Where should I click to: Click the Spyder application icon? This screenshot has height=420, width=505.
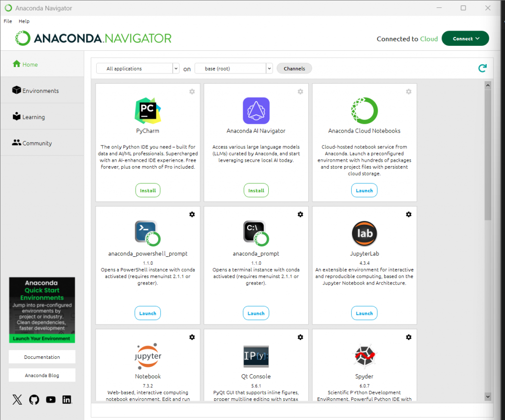tap(364, 356)
